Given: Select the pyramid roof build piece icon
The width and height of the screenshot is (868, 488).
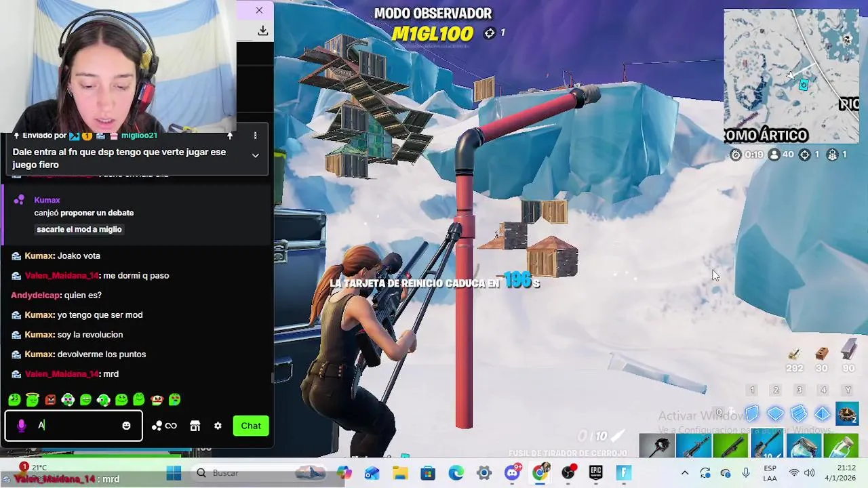Looking at the screenshot, I should click(823, 413).
